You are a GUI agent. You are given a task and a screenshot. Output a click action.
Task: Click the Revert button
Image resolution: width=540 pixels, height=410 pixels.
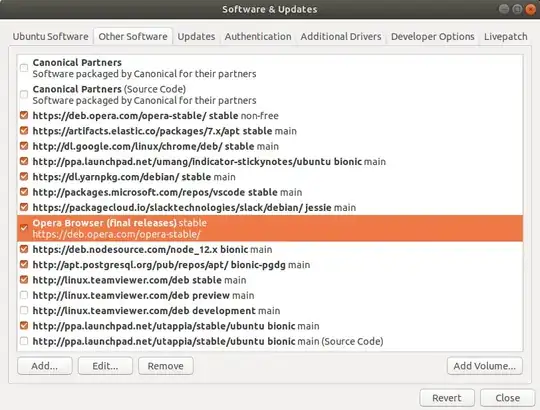coord(447,398)
